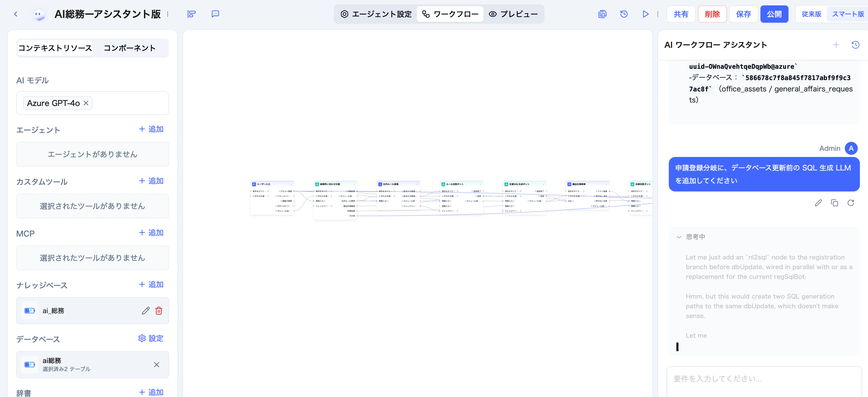Click the 社内ルール質問 output port label
The width and height of the screenshot is (868, 397).
pyautogui.click(x=348, y=201)
